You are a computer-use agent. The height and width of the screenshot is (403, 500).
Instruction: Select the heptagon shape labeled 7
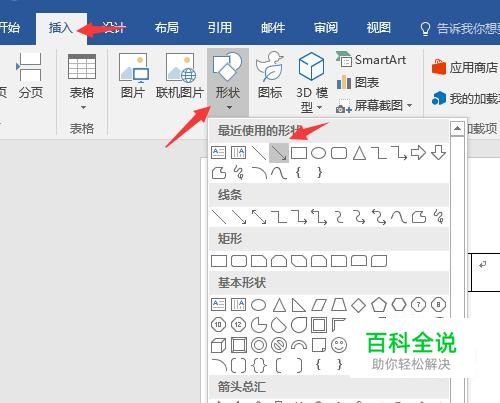pos(418,305)
